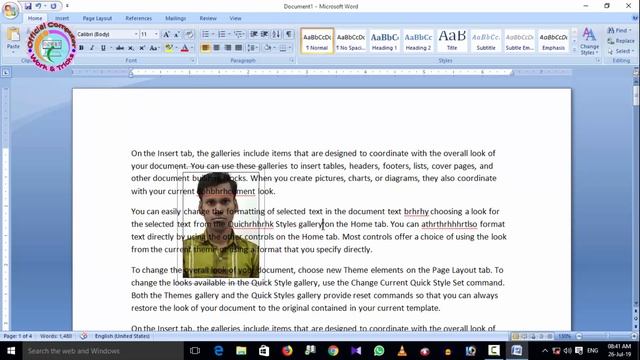Click the inserted photo of man
The height and width of the screenshot is (360, 640).
pos(221,224)
